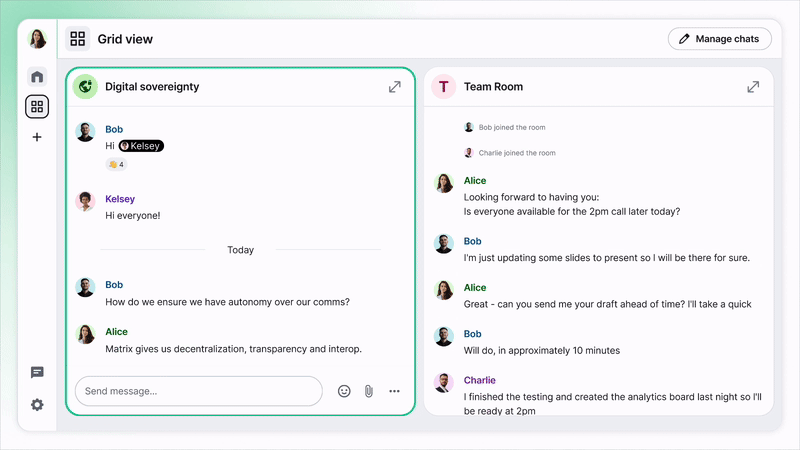The image size is (800, 450).
Task: Click the Digital sovereignty room avatar
Action: click(85, 87)
